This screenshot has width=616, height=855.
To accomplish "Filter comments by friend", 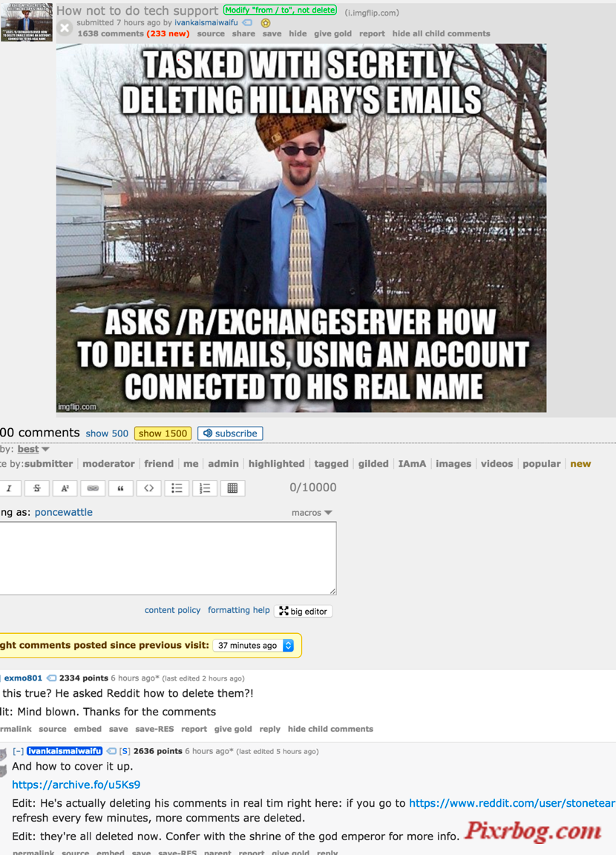I will (x=159, y=464).
